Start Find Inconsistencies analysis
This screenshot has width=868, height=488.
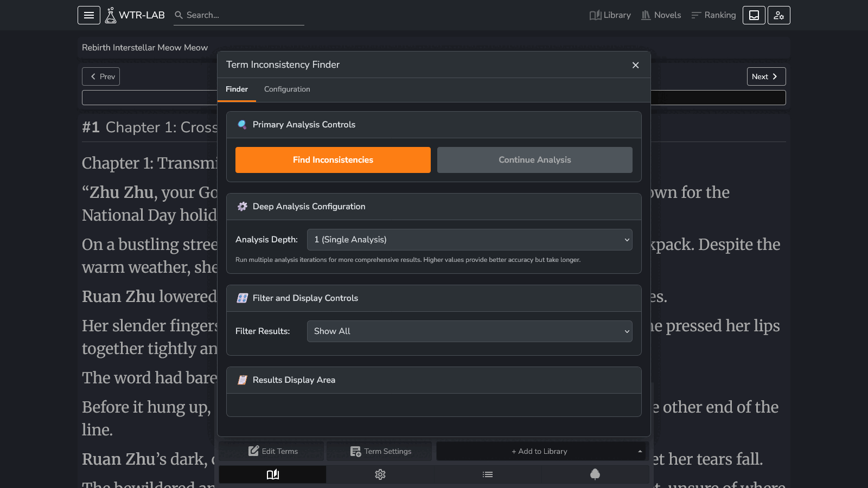[x=333, y=160]
